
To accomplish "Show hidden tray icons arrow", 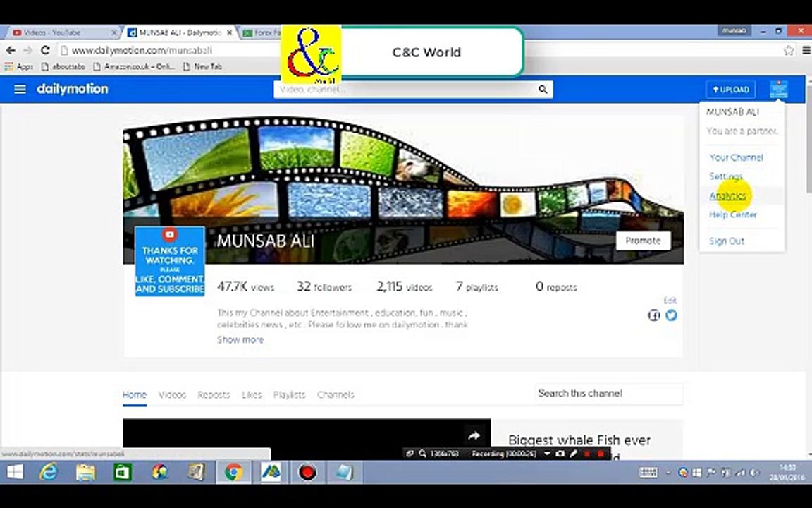I will [x=668, y=473].
